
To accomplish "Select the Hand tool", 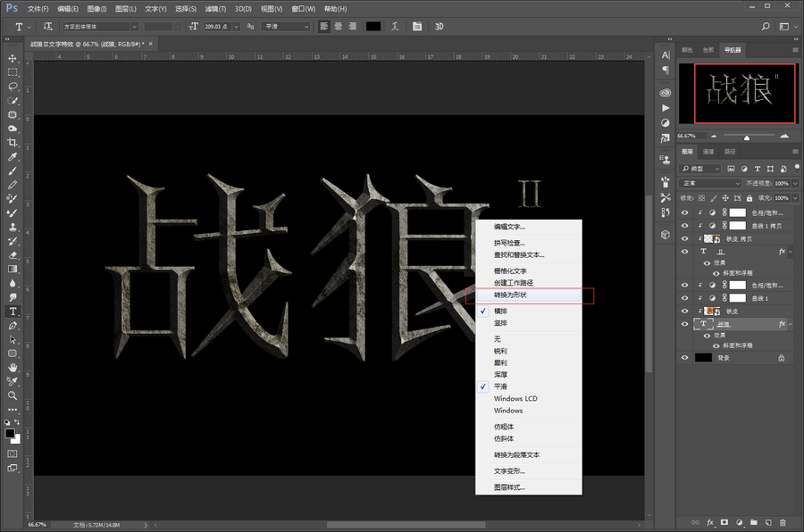I will point(13,367).
